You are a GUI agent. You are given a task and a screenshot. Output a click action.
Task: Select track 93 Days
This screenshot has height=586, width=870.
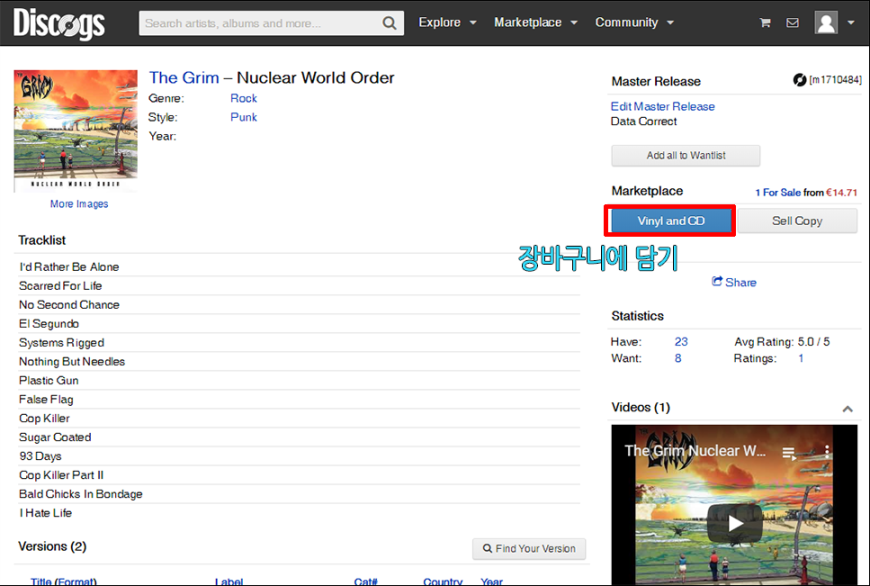[40, 456]
